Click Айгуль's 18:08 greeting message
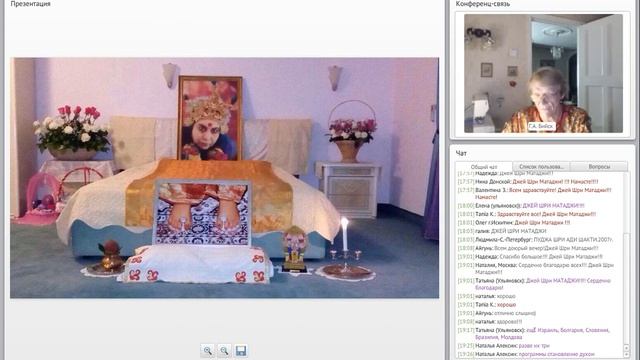Screen dimensions: 640x360 point(528,248)
